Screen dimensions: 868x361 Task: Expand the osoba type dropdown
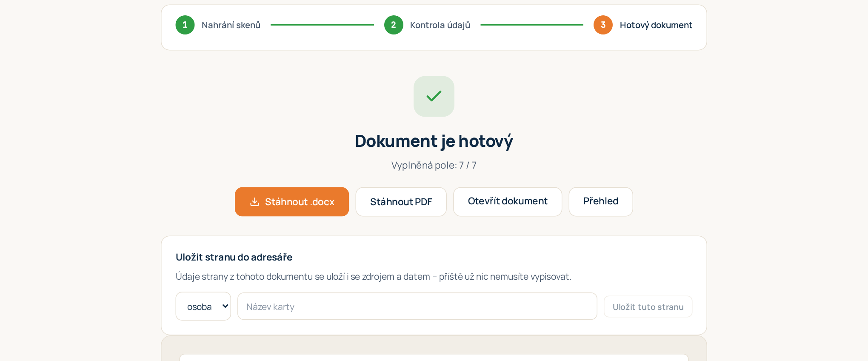203,306
